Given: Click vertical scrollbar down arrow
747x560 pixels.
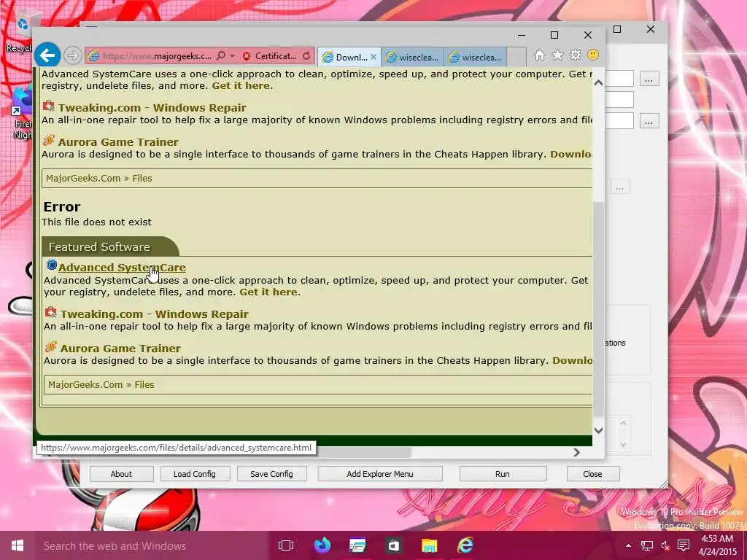Looking at the screenshot, I should coord(598,430).
